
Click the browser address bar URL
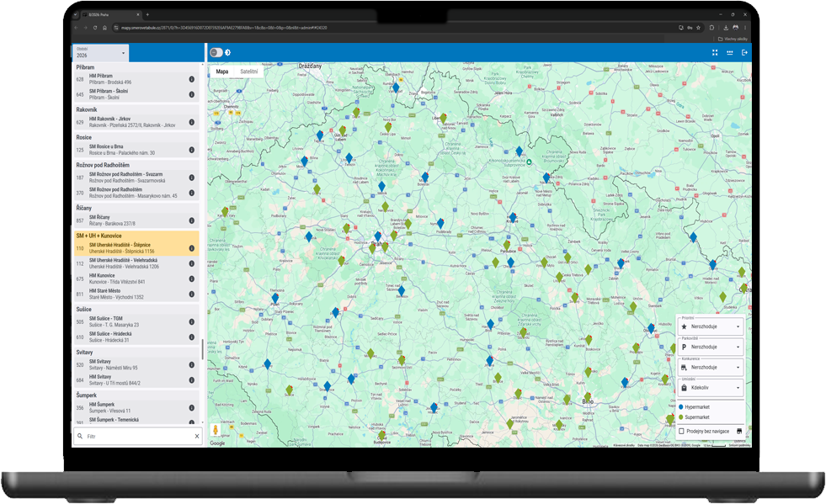224,28
